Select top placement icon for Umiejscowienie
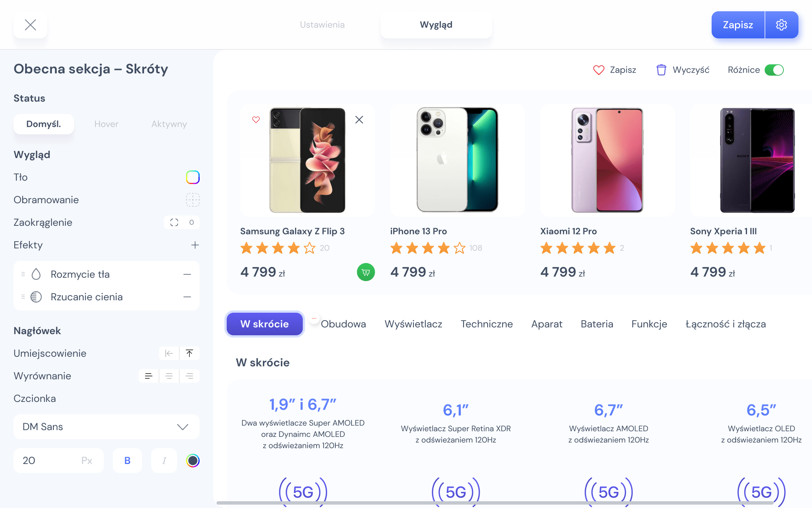This screenshot has height=508, width=812. tap(189, 353)
